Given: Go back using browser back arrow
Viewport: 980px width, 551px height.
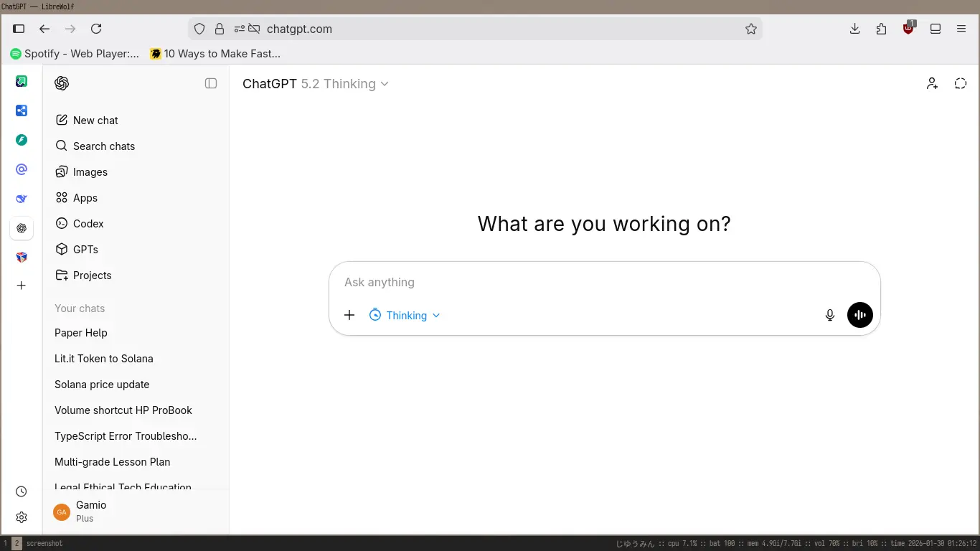Looking at the screenshot, I should (44, 29).
